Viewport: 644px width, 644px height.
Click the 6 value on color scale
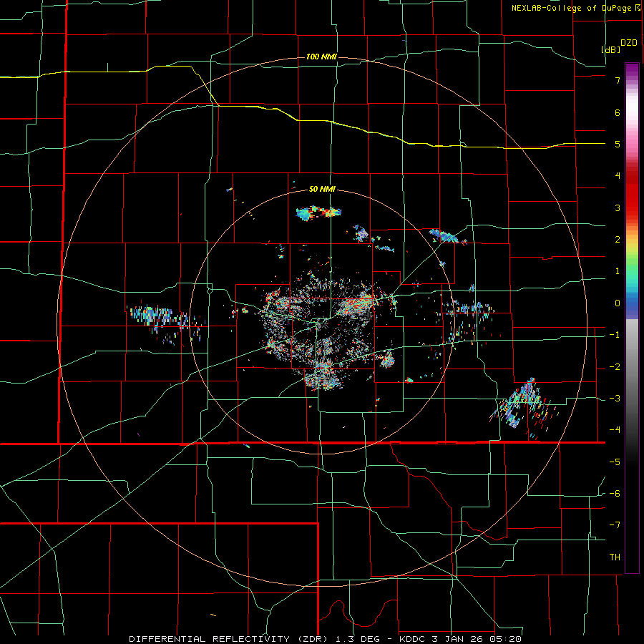(618, 112)
